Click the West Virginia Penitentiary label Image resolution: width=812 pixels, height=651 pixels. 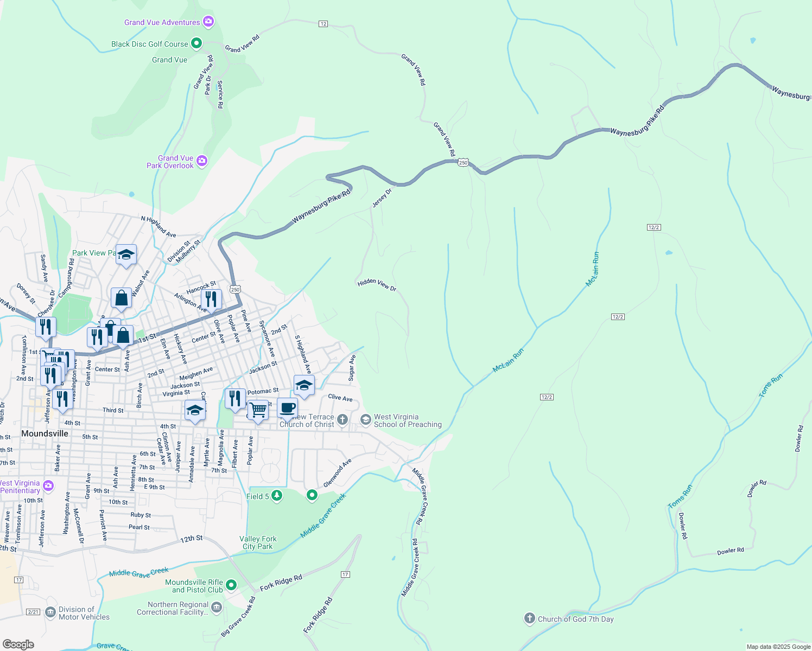[20, 487]
